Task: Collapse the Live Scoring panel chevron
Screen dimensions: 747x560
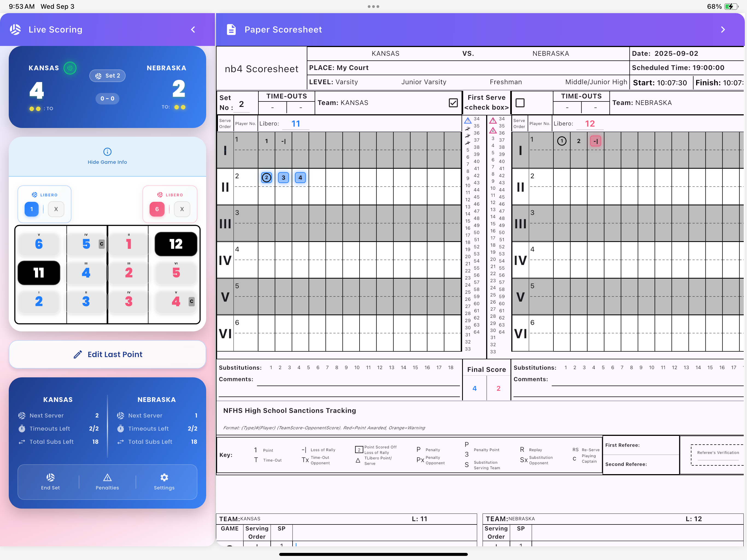Action: click(193, 29)
